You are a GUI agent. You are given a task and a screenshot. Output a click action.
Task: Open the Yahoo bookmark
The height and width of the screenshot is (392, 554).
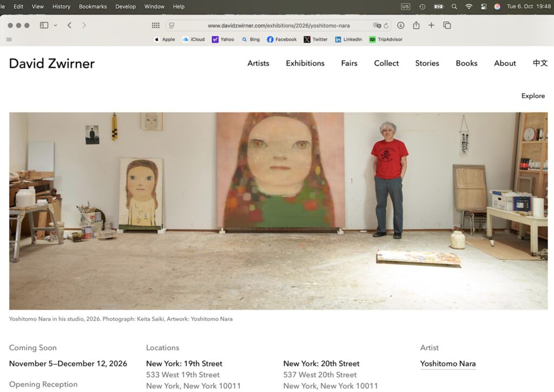(223, 39)
